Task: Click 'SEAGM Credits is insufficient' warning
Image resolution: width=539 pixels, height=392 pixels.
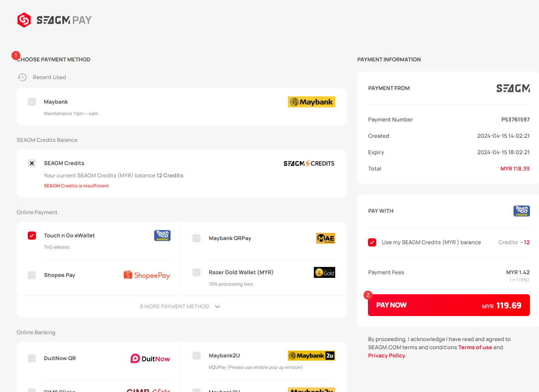Action: tap(76, 186)
